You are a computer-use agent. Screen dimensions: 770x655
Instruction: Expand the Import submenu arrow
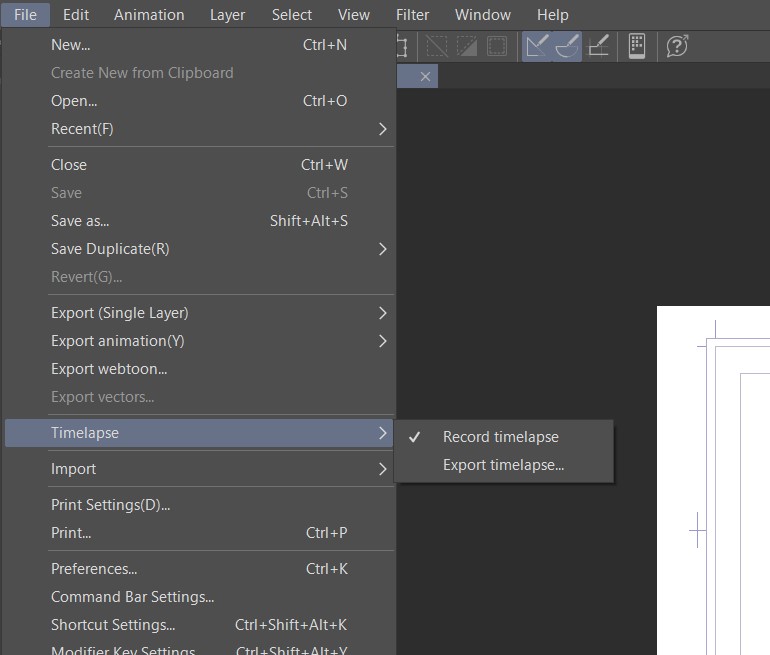383,469
